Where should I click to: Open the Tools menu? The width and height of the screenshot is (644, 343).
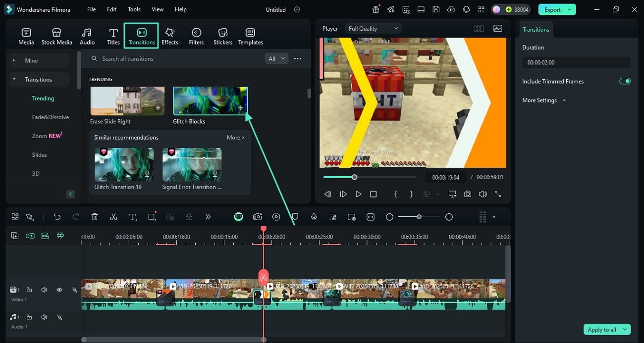pyautogui.click(x=134, y=9)
